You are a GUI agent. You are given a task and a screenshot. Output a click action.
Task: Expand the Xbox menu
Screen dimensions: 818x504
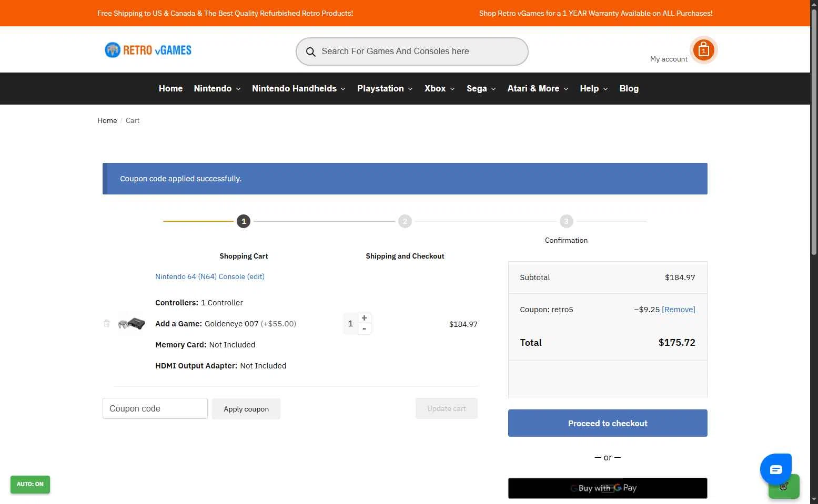coord(440,88)
